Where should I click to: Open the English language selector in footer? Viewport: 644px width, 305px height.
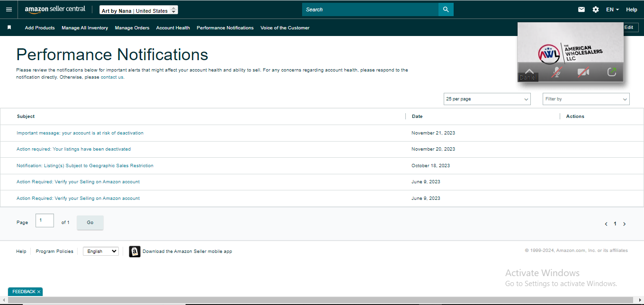[101, 251]
